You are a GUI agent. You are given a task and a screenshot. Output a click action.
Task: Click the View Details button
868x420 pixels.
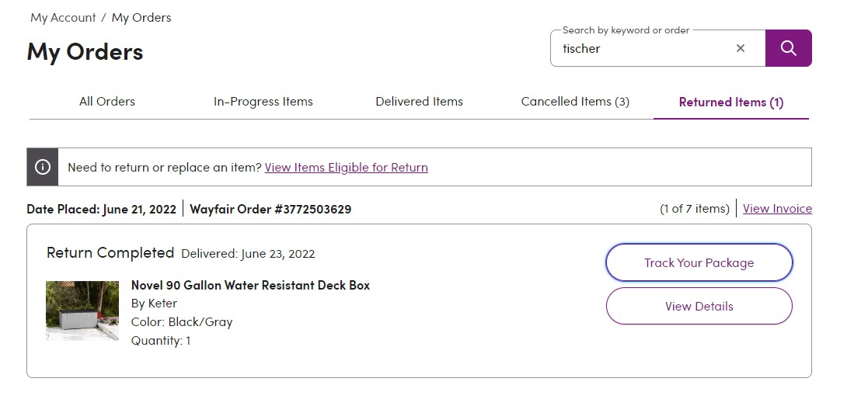(699, 306)
